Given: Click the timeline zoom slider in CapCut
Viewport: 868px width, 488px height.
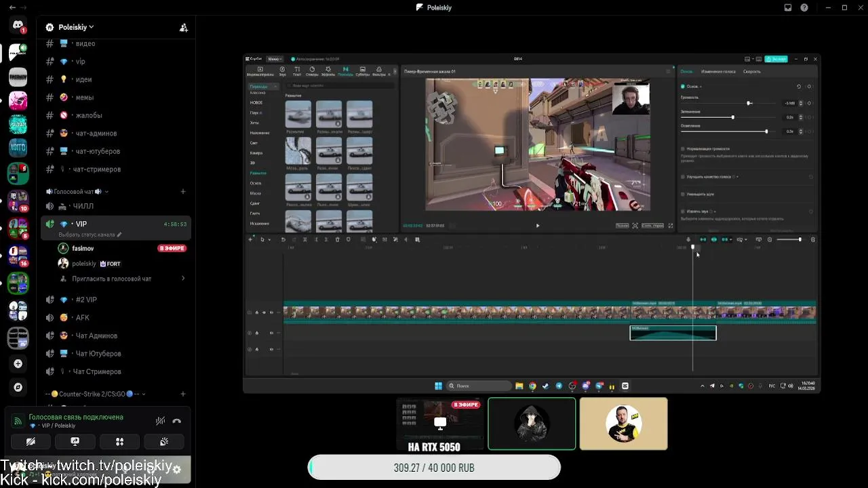Looking at the screenshot, I should pyautogui.click(x=789, y=239).
